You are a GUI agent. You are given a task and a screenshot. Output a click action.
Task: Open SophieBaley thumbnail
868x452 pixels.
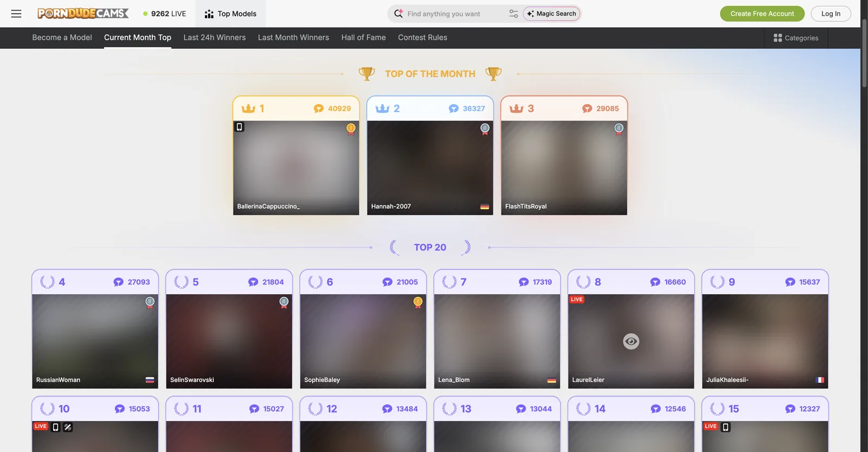click(x=363, y=341)
